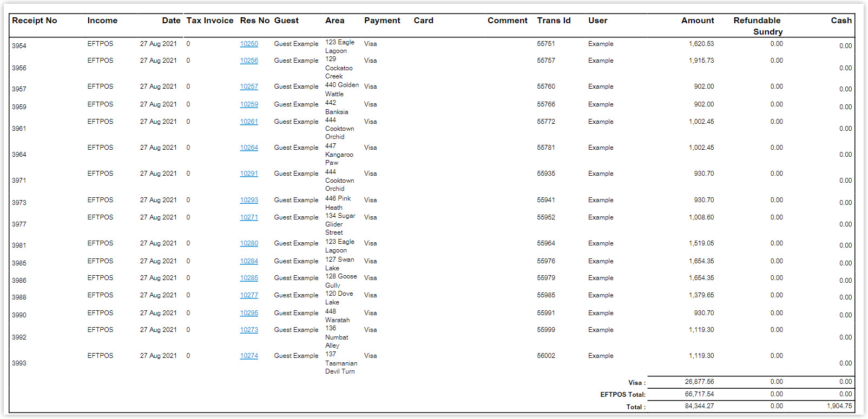Click the EFTPOS Total value 66,717.54
The image size is (868, 419).
click(x=699, y=394)
